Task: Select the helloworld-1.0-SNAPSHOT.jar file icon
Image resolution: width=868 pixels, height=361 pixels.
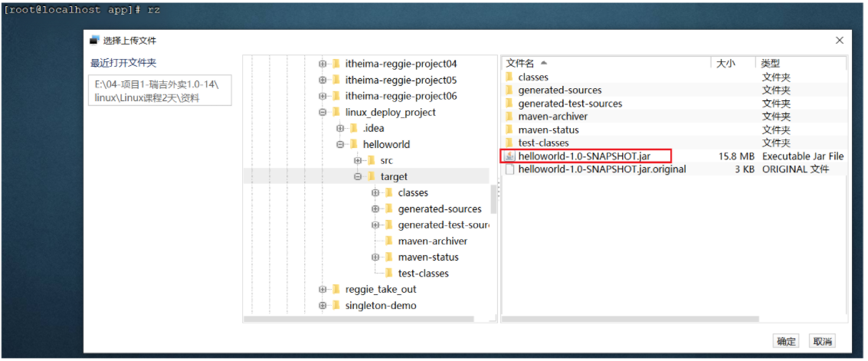Action: [x=509, y=156]
